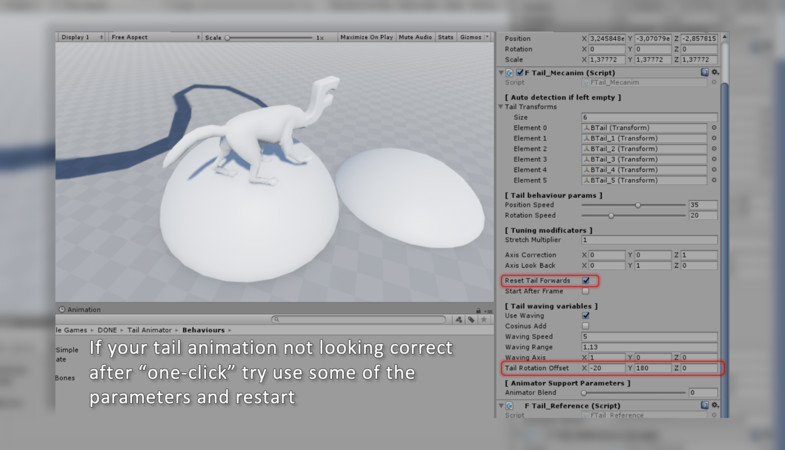
Task: Click Tail Rotation Offset X field
Action: coord(606,368)
